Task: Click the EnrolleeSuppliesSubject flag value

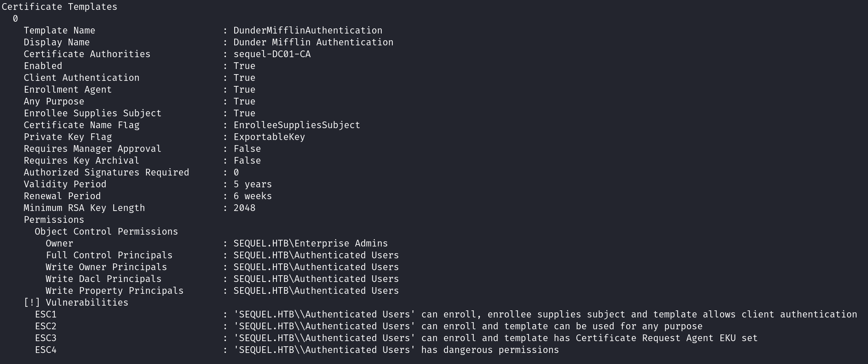Action: click(x=297, y=125)
